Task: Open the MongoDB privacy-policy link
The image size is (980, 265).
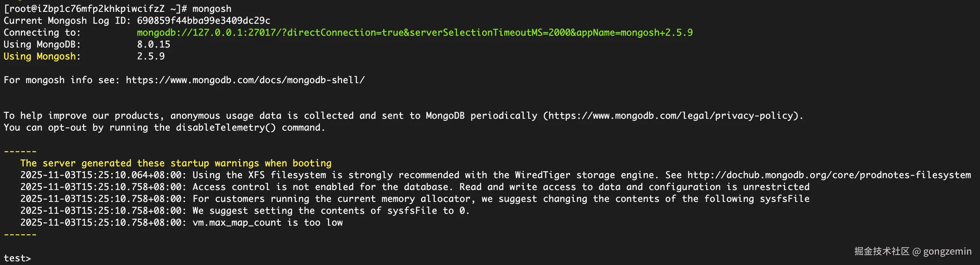Action: click(672, 116)
